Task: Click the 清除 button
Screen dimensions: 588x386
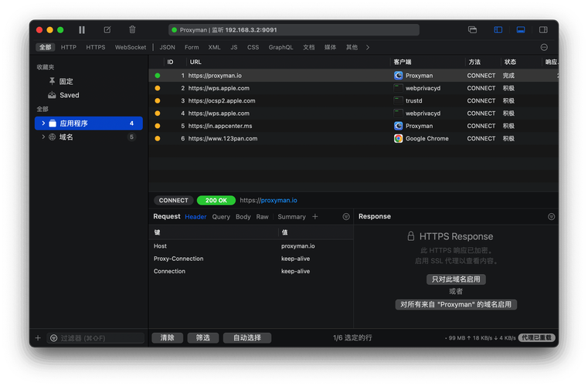Action: pos(167,337)
